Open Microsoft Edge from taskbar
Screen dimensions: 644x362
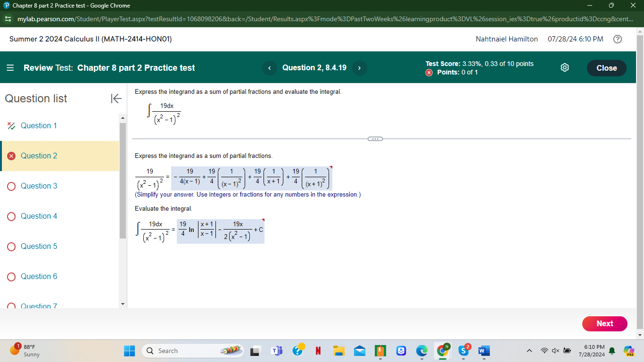tap(422, 351)
